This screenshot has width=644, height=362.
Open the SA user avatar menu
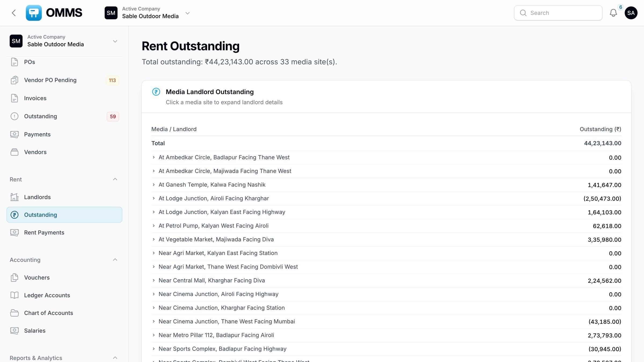click(631, 13)
